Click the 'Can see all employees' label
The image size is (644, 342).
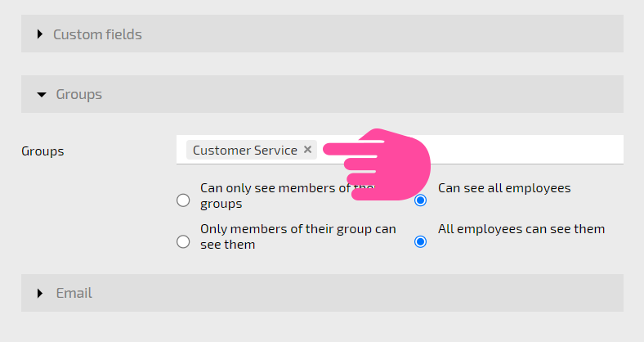click(x=504, y=188)
